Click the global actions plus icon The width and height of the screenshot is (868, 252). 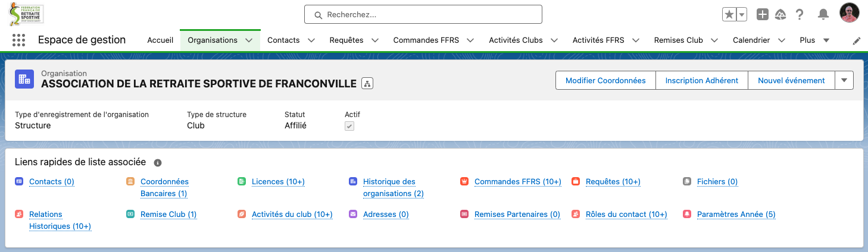point(762,14)
